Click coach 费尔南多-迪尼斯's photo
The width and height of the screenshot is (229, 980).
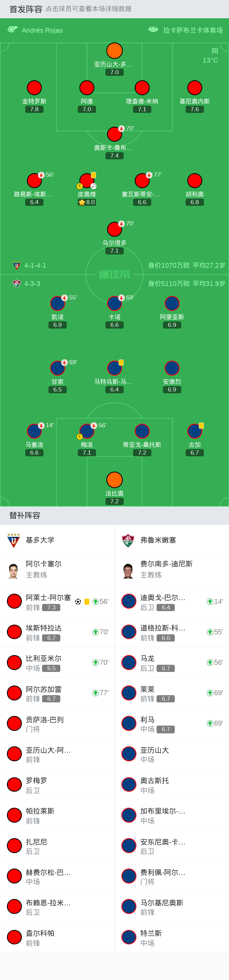[128, 571]
